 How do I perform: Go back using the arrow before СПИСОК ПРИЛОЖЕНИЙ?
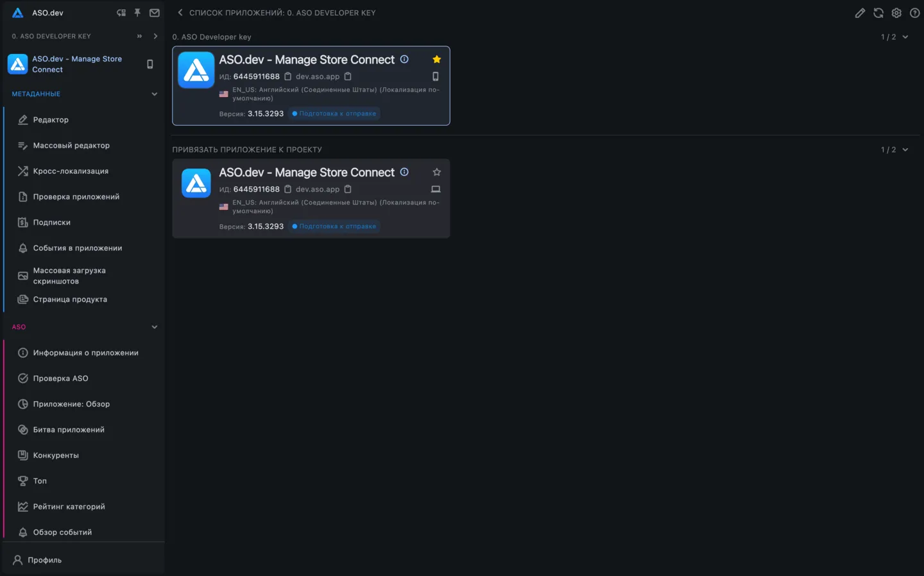pyautogui.click(x=180, y=13)
